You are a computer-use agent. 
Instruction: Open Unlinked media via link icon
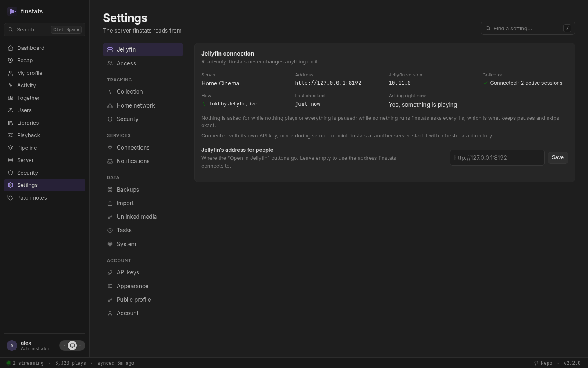click(110, 217)
